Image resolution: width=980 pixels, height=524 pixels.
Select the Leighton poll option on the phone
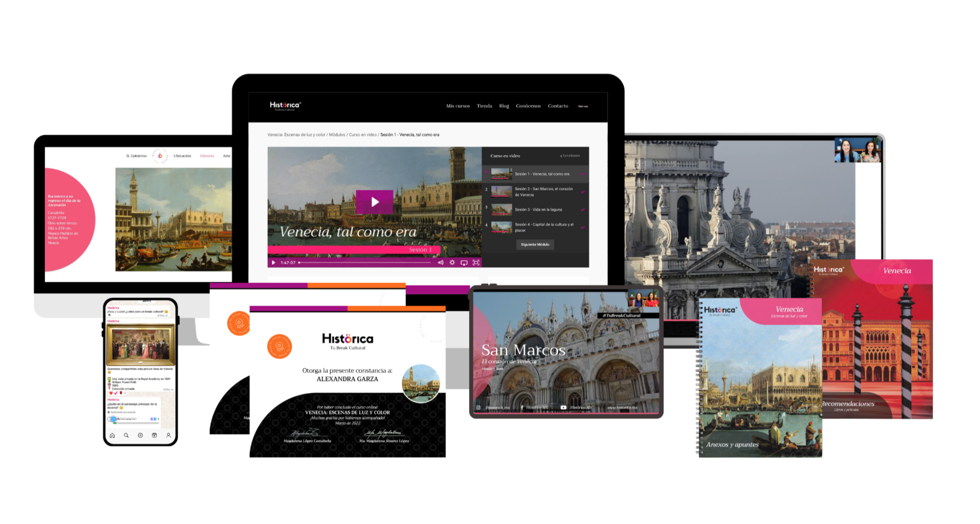click(133, 419)
